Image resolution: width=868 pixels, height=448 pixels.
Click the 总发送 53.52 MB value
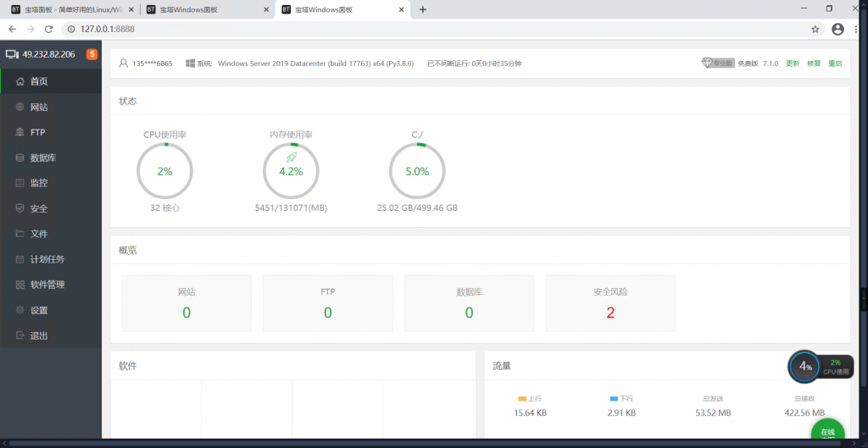(713, 412)
